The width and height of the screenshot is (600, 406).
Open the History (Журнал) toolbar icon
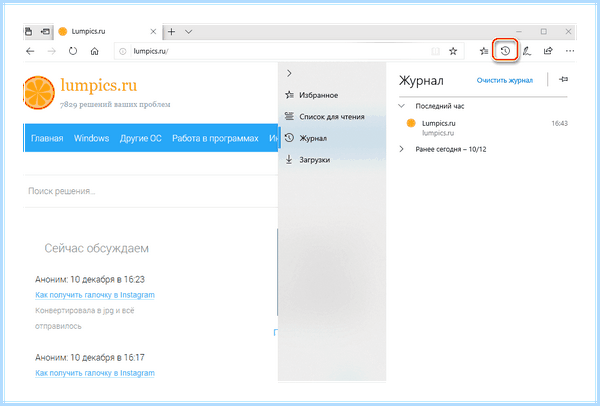(x=505, y=51)
